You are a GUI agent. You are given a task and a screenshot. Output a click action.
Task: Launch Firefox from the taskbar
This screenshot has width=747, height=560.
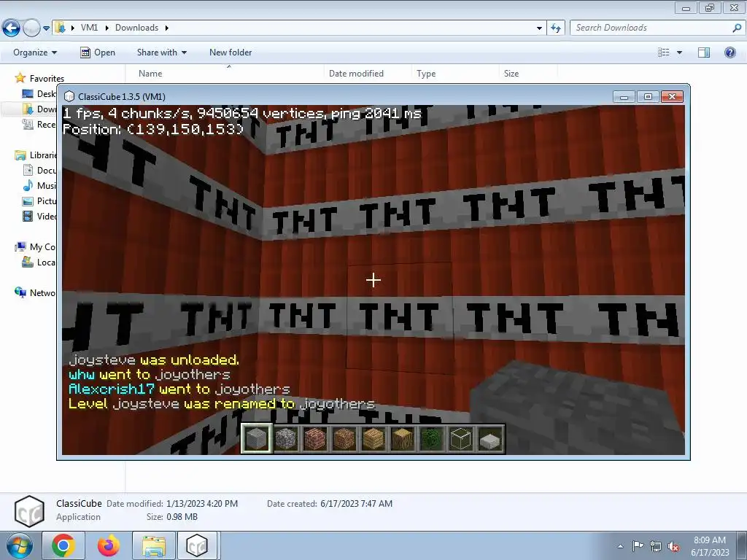coord(109,545)
